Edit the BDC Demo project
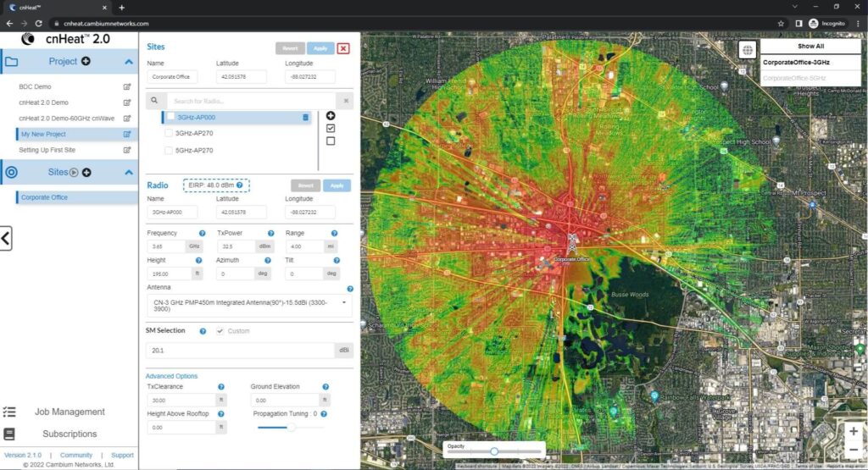The width and height of the screenshot is (868, 470). pyautogui.click(x=127, y=87)
